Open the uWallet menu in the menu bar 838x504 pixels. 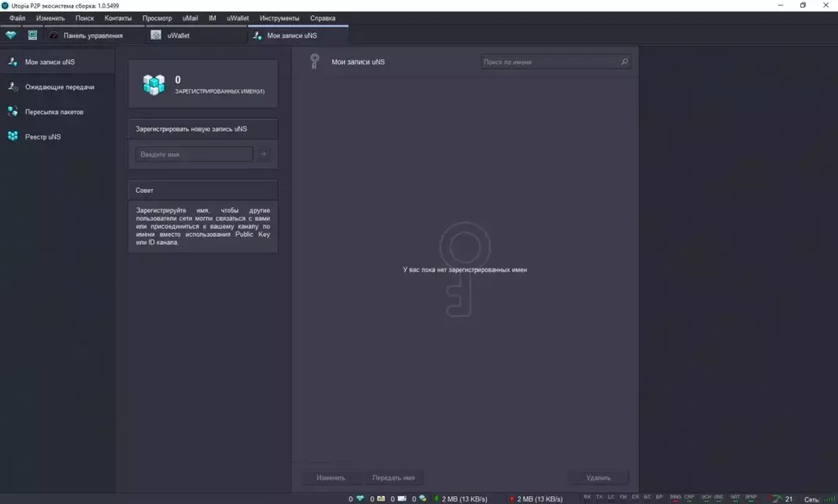[x=238, y=18]
